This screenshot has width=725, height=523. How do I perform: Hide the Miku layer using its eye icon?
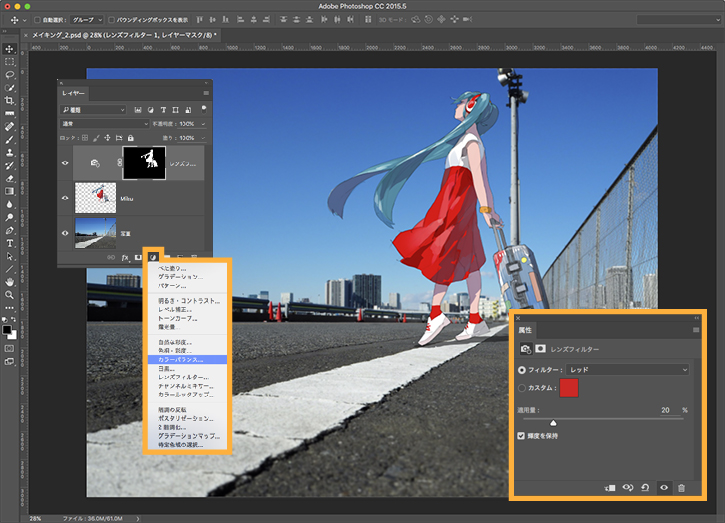66,198
